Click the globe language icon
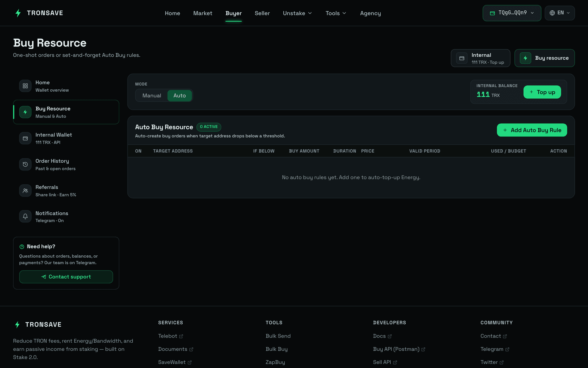The height and width of the screenshot is (368, 588). [552, 13]
